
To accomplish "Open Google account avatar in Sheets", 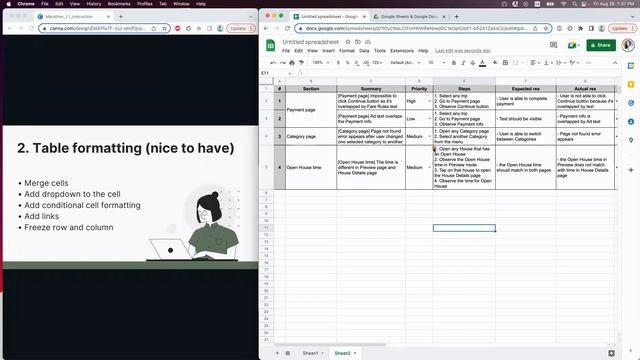I will 628,45.
